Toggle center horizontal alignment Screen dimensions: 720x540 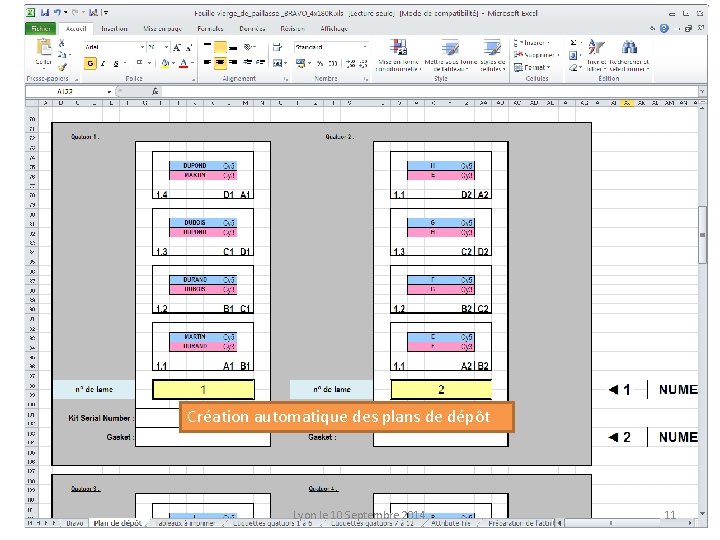tap(220, 62)
